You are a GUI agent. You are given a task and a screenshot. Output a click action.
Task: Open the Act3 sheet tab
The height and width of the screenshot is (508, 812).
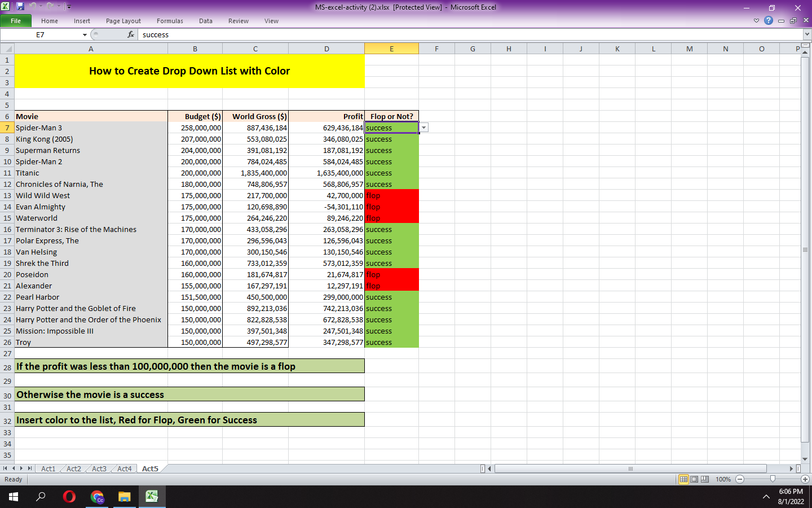[99, 468]
